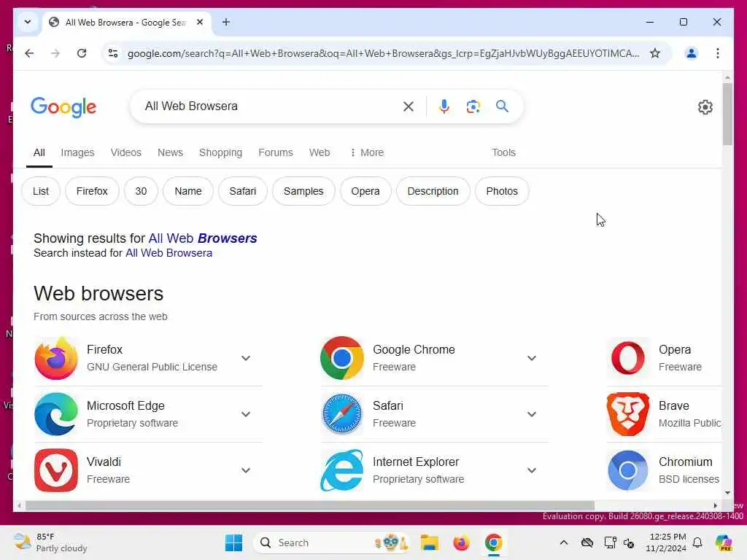Image resolution: width=747 pixels, height=560 pixels.
Task: Launch Firefox from the taskbar
Action: (461, 542)
